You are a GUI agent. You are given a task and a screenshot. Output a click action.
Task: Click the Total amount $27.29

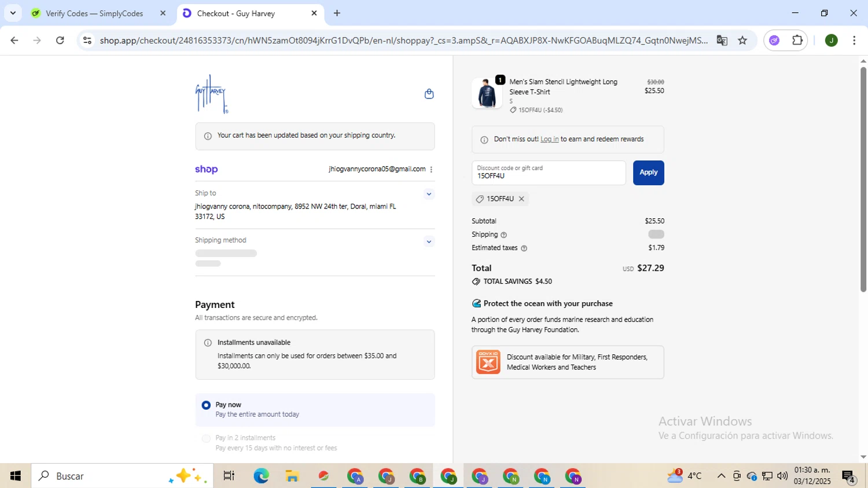pos(650,268)
